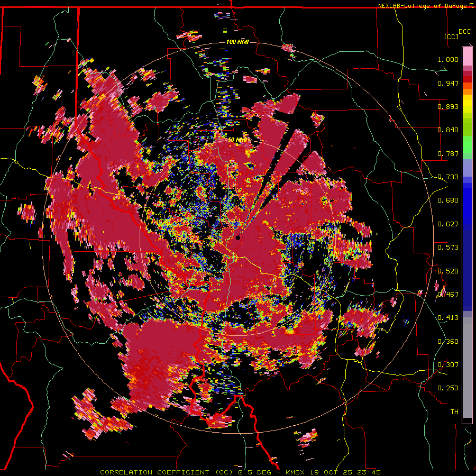Click the 0.253 scale value
The width and height of the screenshot is (476, 476).
point(448,388)
